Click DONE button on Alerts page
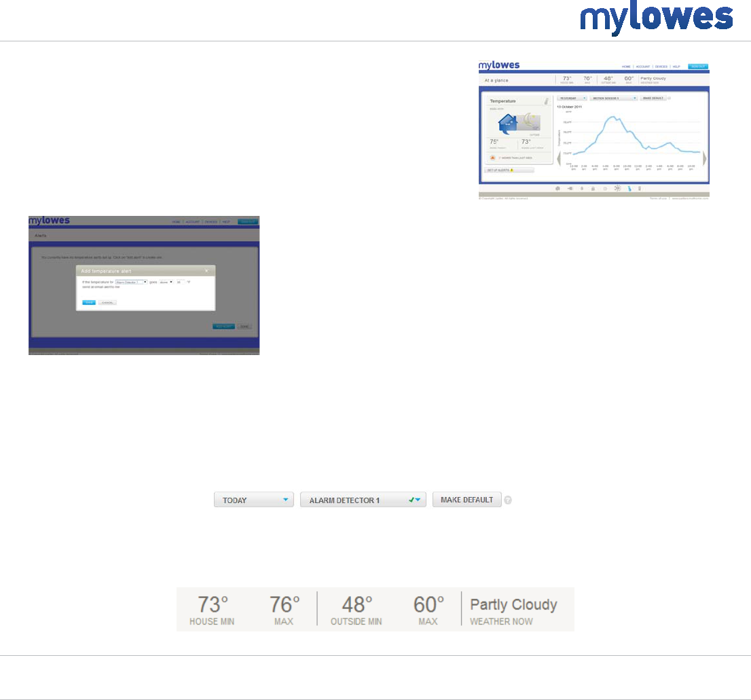This screenshot has width=751, height=700. 244,327
